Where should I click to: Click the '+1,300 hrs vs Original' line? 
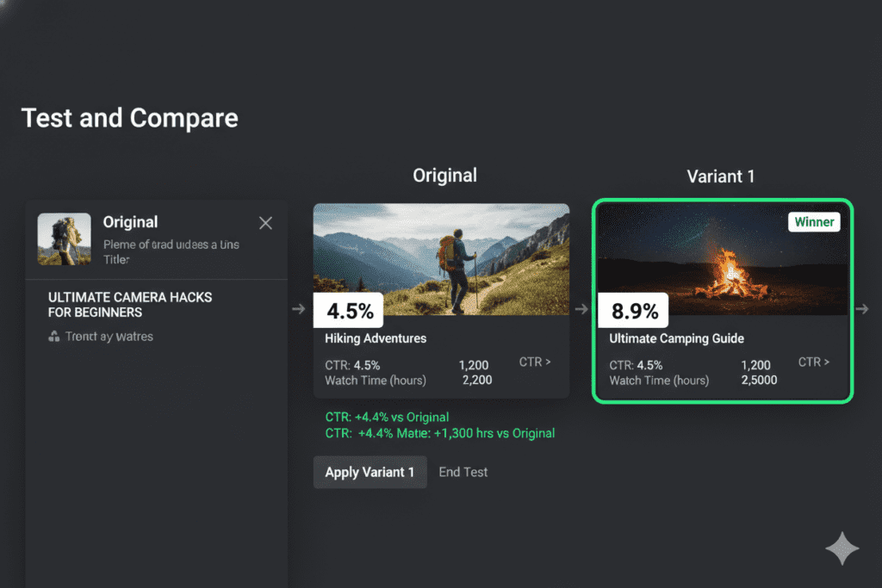(x=440, y=433)
